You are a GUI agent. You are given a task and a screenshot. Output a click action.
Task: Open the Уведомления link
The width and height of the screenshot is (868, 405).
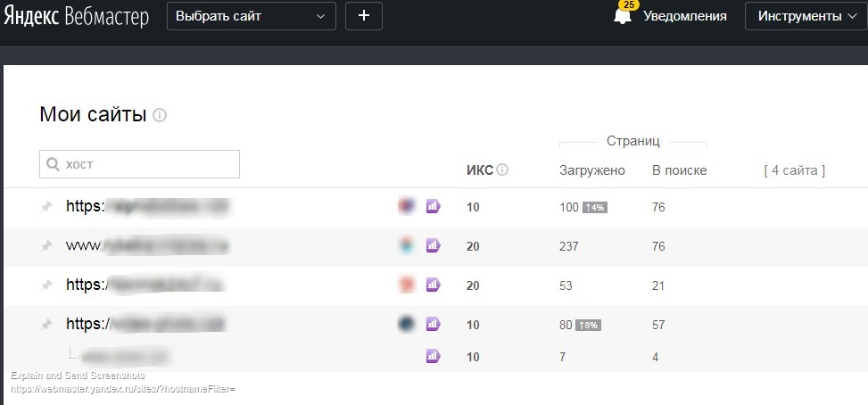click(x=684, y=16)
